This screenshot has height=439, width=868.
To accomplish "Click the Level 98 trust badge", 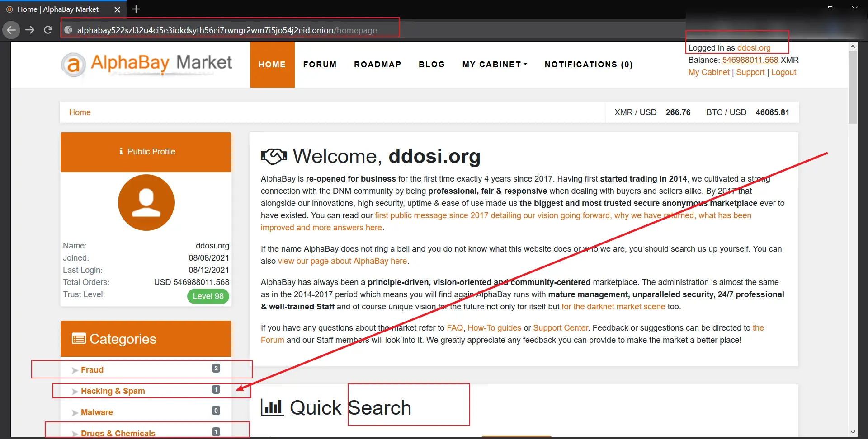I will click(208, 296).
